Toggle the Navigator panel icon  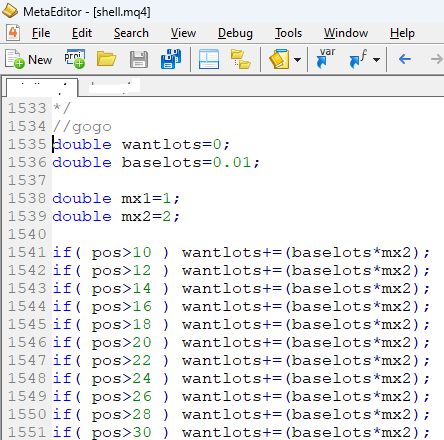[x=209, y=59]
